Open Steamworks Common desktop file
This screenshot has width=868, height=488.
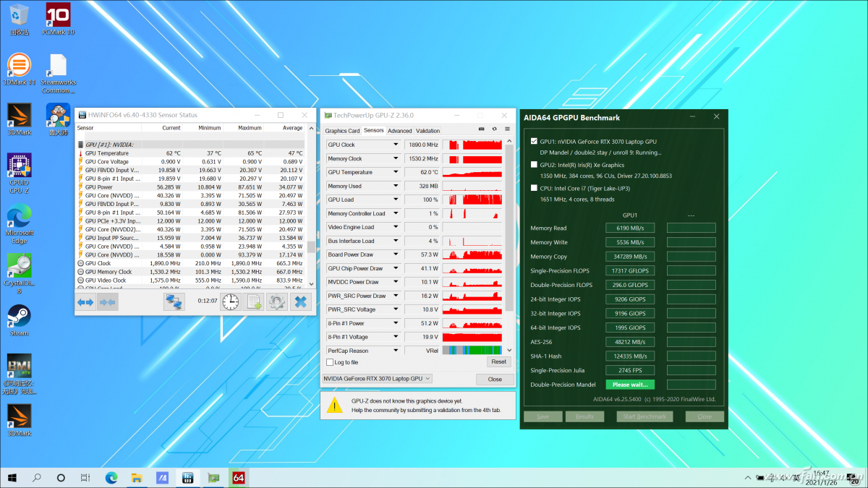tap(58, 74)
